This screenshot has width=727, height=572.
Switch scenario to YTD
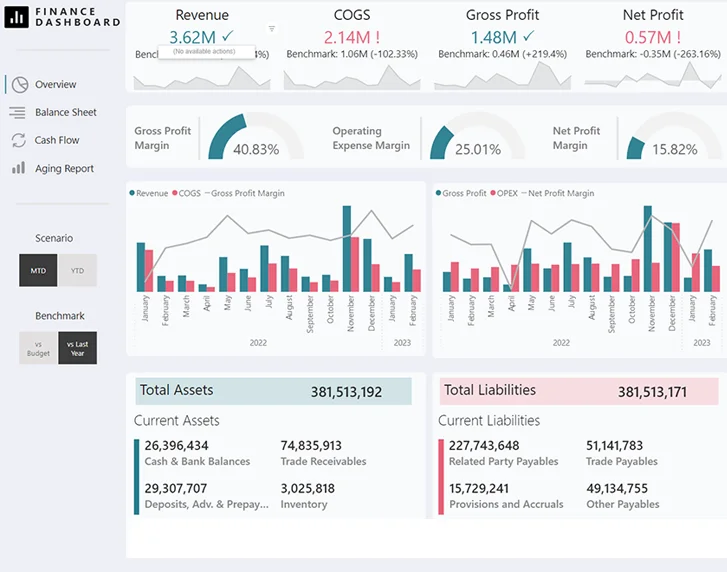click(x=77, y=270)
